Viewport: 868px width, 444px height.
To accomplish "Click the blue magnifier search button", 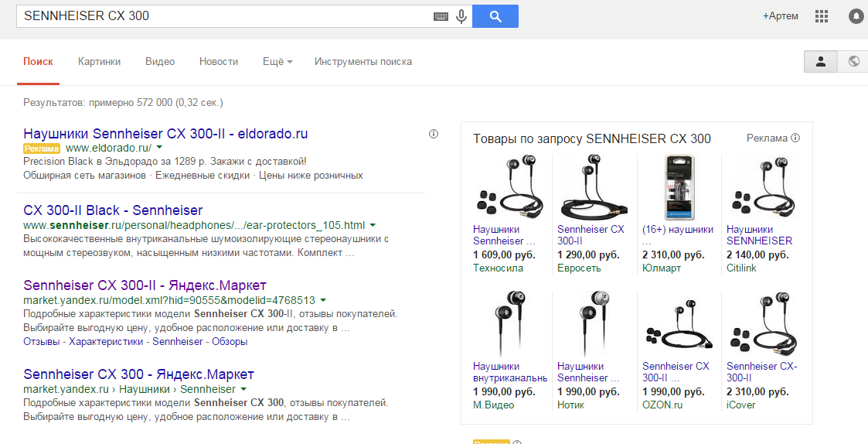I will 495,16.
